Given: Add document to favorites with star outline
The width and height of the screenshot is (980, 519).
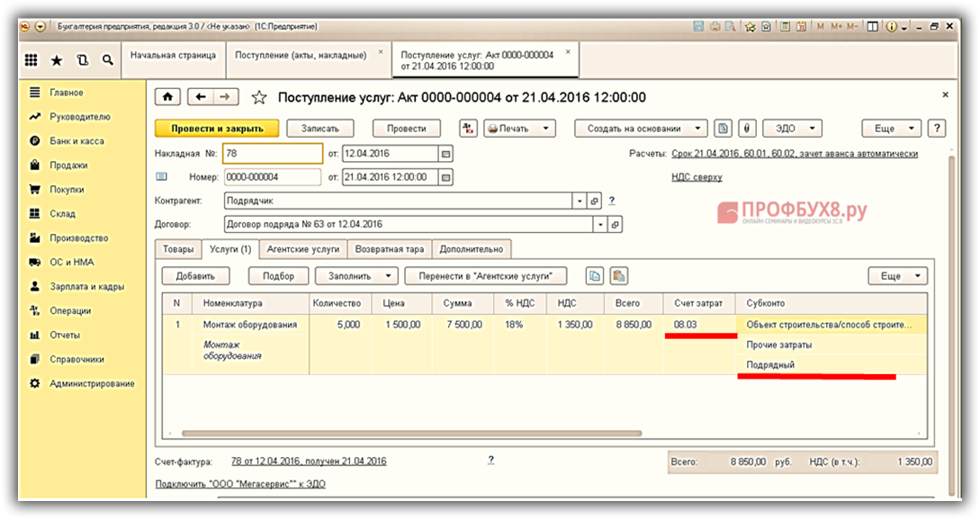Looking at the screenshot, I should (x=259, y=97).
